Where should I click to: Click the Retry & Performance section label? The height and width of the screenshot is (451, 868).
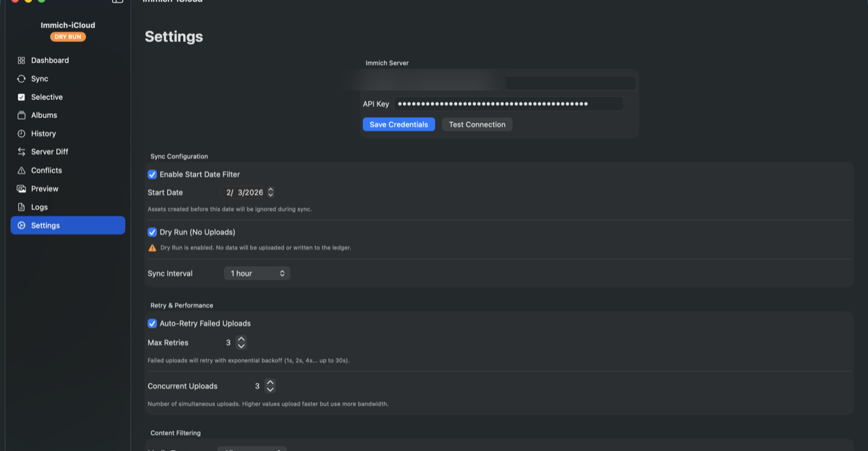pyautogui.click(x=182, y=305)
